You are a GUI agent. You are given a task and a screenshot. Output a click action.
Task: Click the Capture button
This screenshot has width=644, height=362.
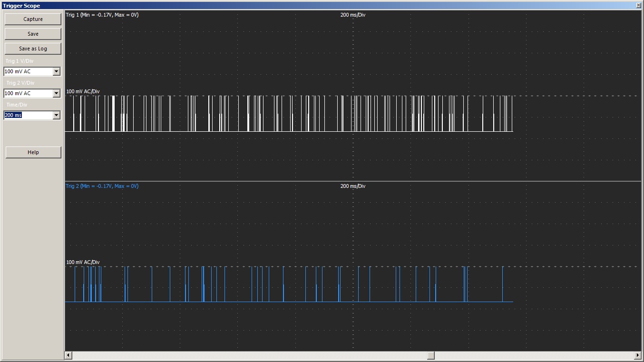(x=33, y=19)
